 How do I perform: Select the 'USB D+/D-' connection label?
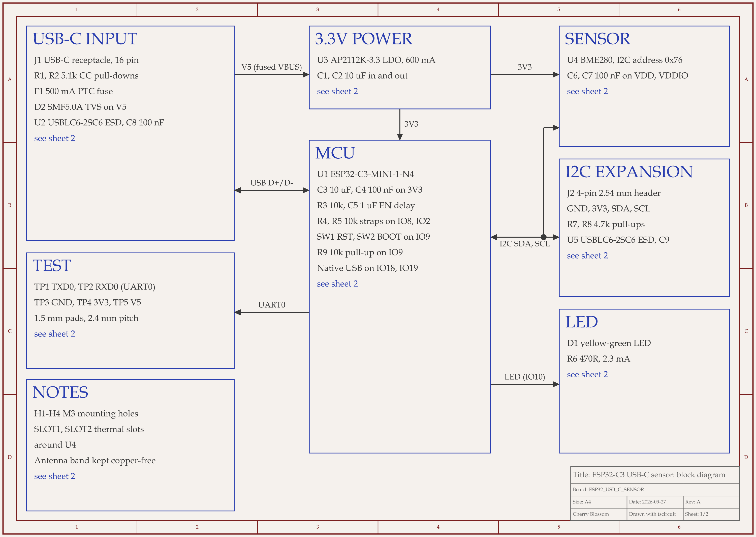point(271,183)
